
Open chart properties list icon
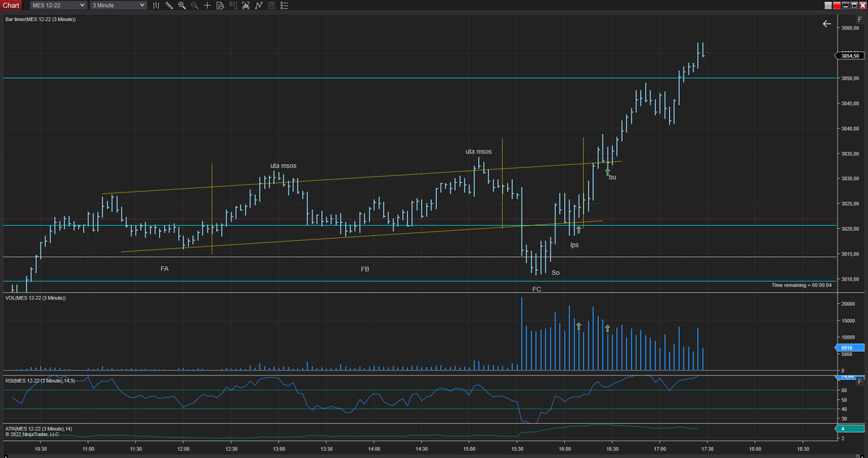pos(284,5)
